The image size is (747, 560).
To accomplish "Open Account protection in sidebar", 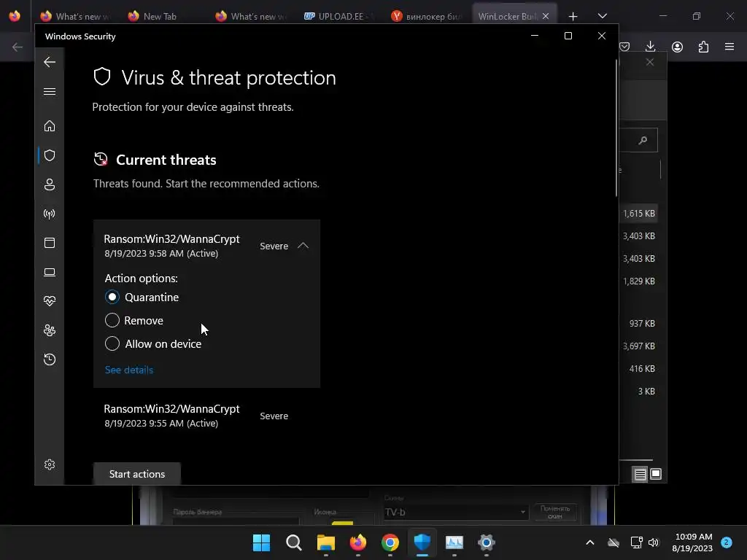I will tap(50, 184).
